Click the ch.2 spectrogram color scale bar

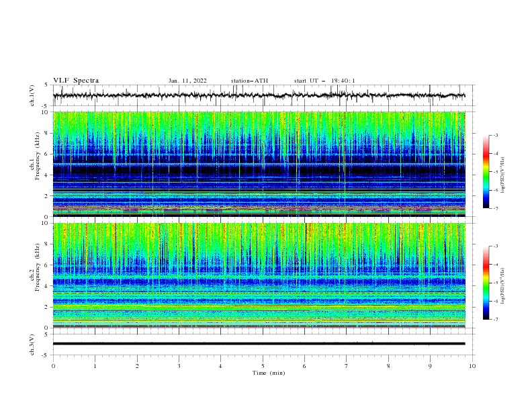486,283
